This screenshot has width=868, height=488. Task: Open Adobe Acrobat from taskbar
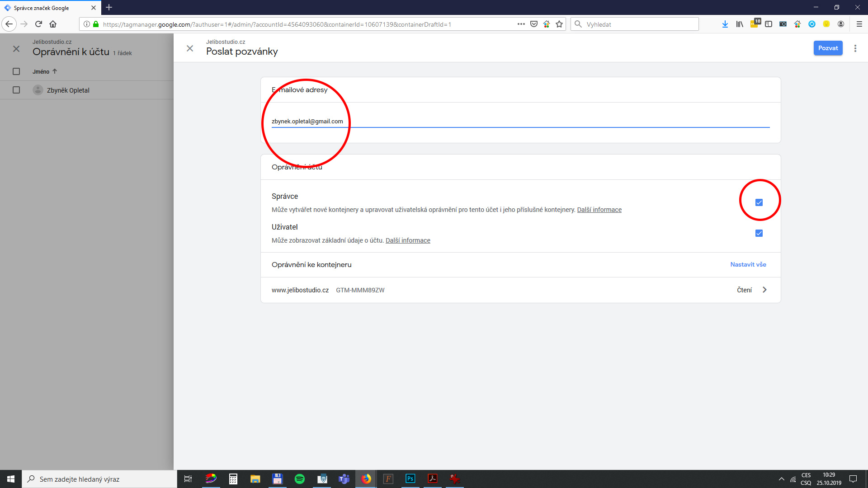pos(433,479)
